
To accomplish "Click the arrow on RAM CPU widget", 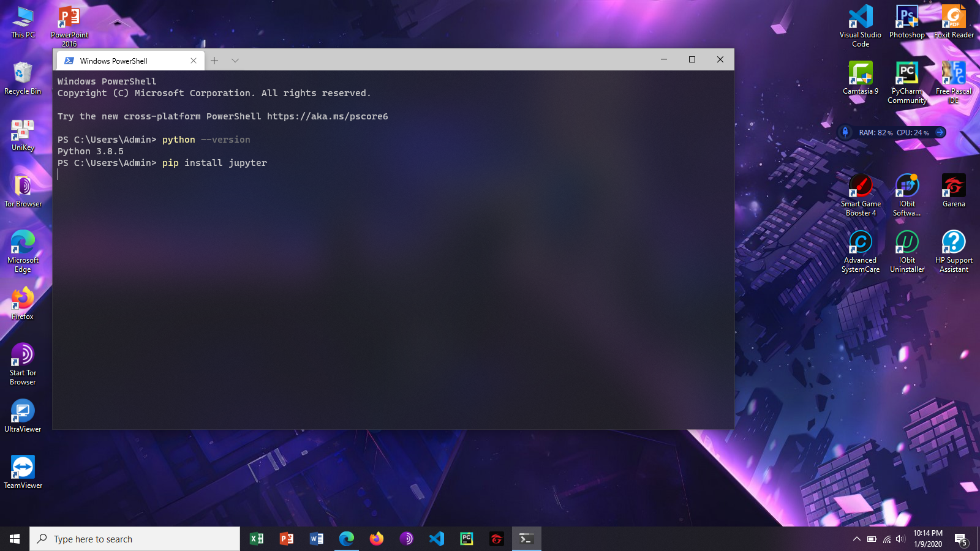I will coord(940,132).
